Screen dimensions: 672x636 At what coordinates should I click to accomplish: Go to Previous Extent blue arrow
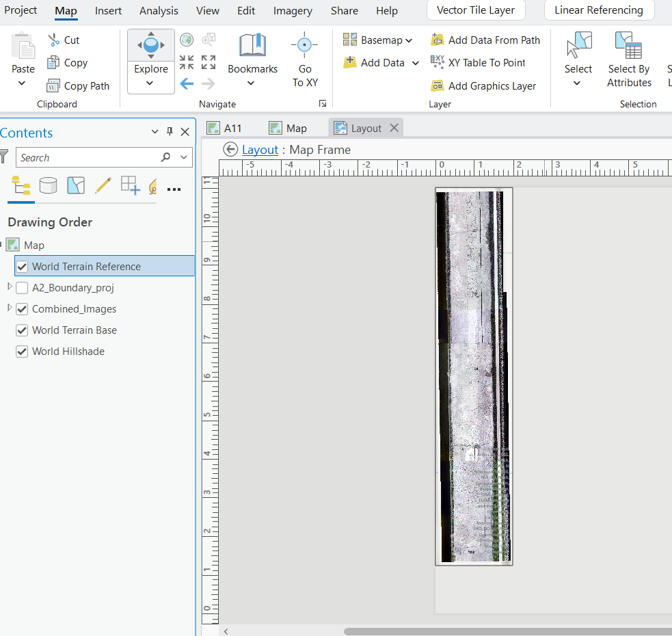coord(187,83)
